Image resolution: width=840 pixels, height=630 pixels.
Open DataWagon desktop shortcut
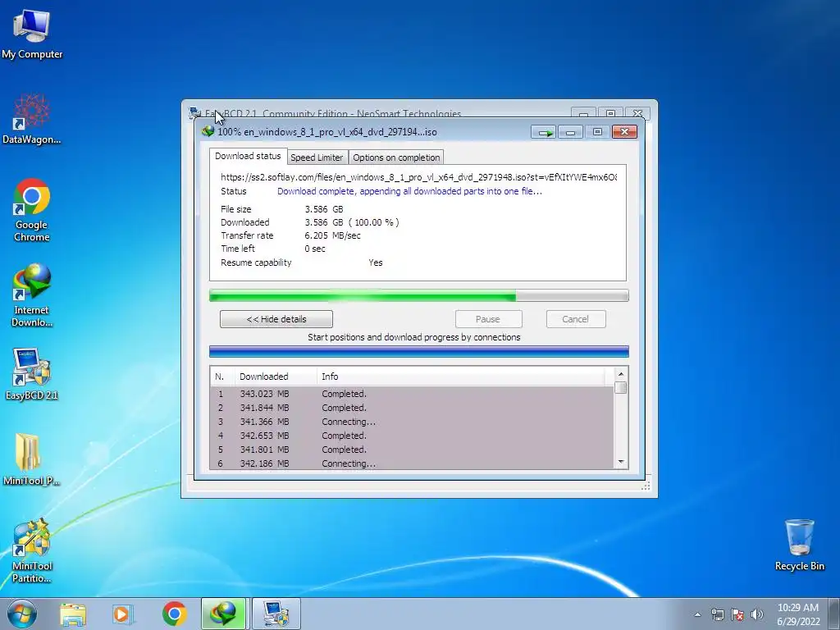32,119
